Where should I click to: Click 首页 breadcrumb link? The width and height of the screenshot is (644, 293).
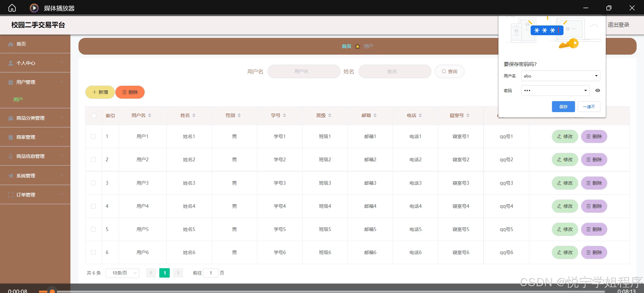tap(346, 46)
